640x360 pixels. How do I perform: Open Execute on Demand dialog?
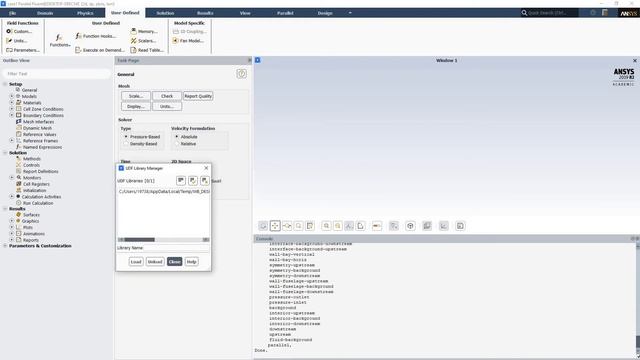100,50
